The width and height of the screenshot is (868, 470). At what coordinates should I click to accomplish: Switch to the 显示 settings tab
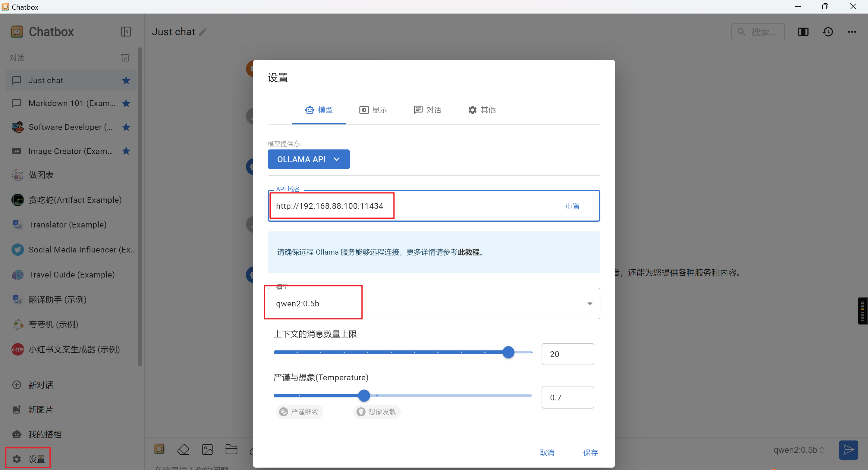[x=373, y=110]
